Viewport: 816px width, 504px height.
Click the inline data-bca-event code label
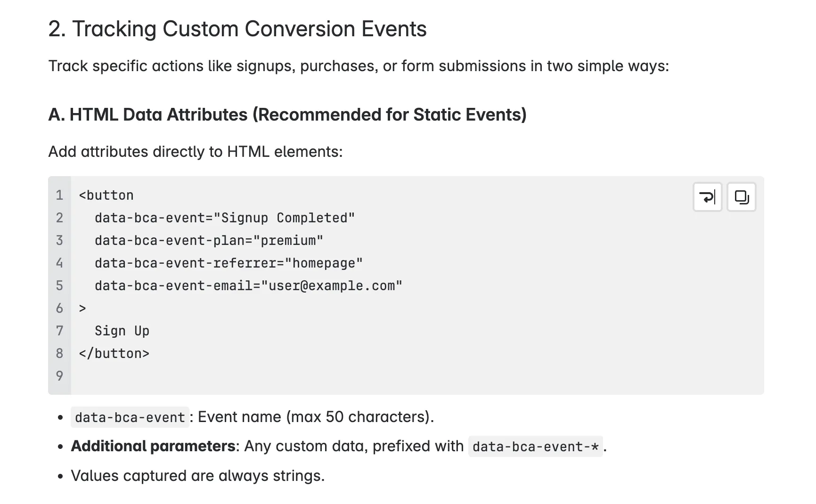(x=130, y=417)
